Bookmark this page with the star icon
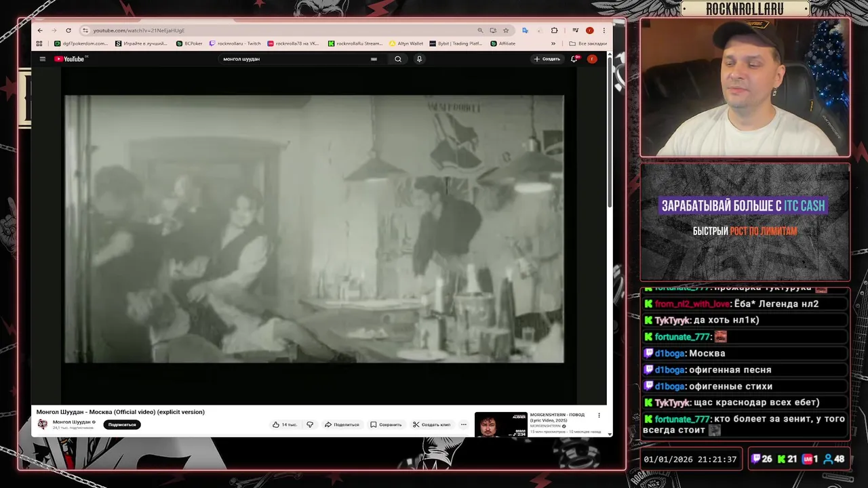The height and width of the screenshot is (488, 868). [x=506, y=30]
